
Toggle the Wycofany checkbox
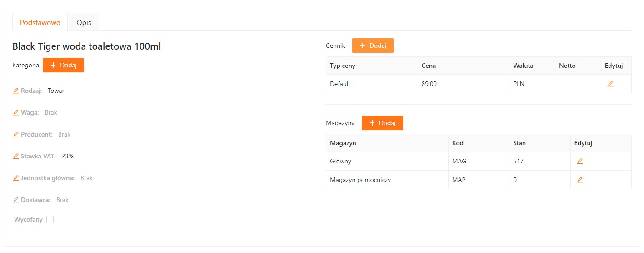click(x=50, y=219)
